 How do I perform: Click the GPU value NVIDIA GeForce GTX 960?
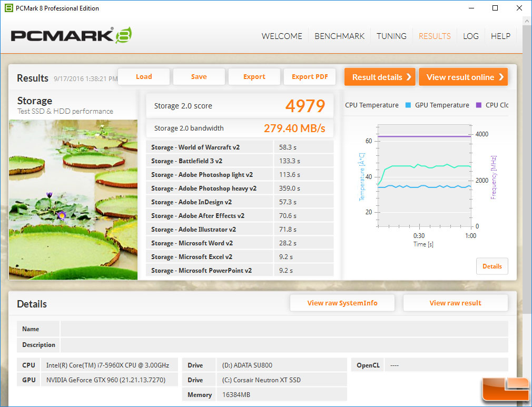coord(109,380)
